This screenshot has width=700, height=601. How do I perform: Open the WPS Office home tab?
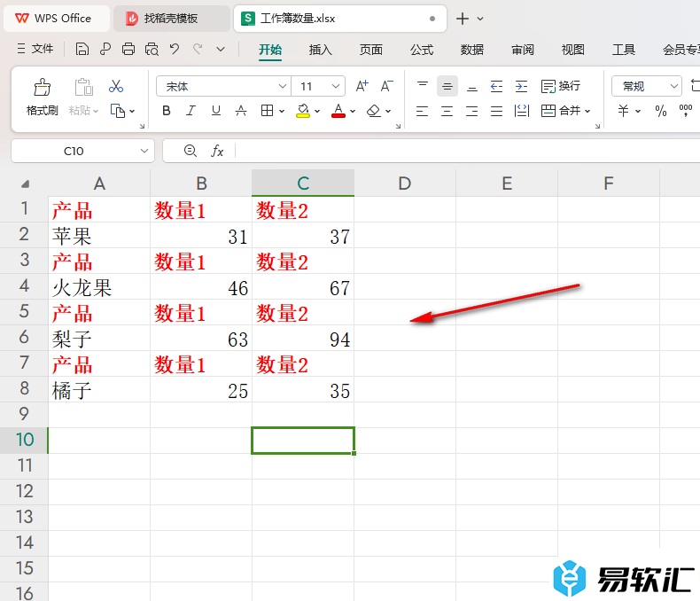point(56,19)
